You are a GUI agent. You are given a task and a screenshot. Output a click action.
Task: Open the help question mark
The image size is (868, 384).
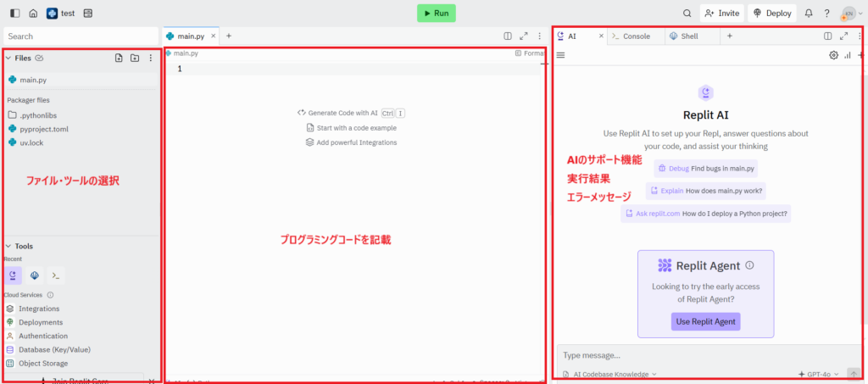(x=827, y=14)
